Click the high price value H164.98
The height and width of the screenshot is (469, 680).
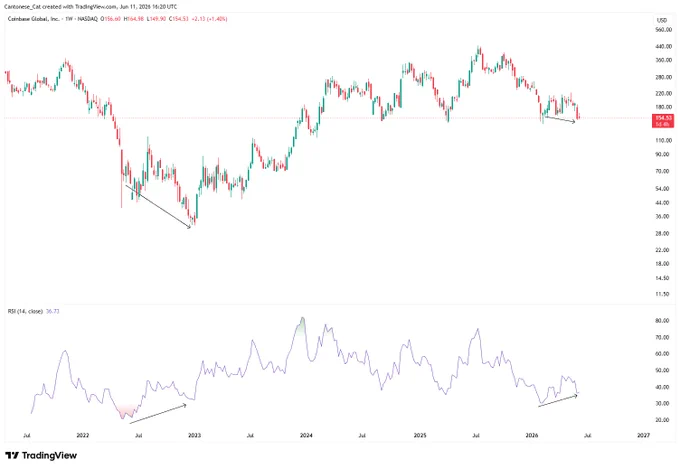(134, 19)
